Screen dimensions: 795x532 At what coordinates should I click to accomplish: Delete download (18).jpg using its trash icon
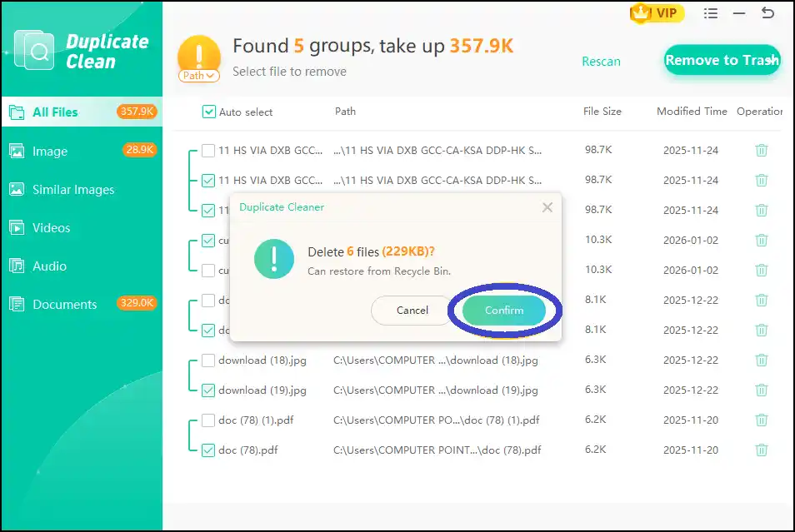coord(762,360)
